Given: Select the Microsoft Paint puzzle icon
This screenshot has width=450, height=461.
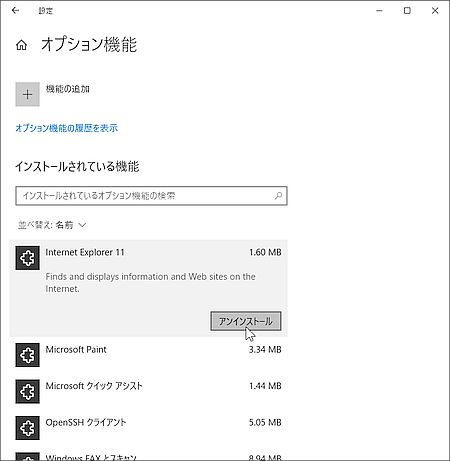Looking at the screenshot, I should pos(27,355).
